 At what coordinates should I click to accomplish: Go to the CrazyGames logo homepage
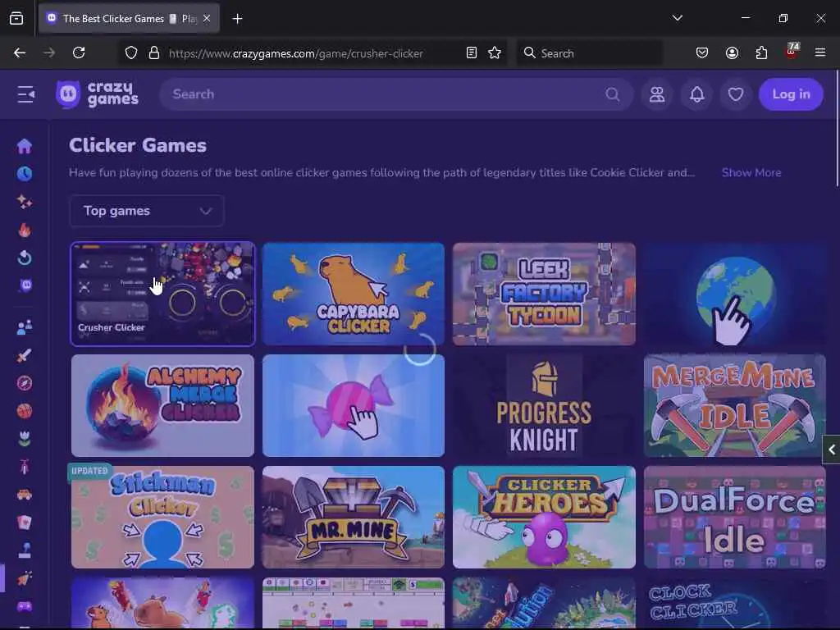tap(98, 94)
